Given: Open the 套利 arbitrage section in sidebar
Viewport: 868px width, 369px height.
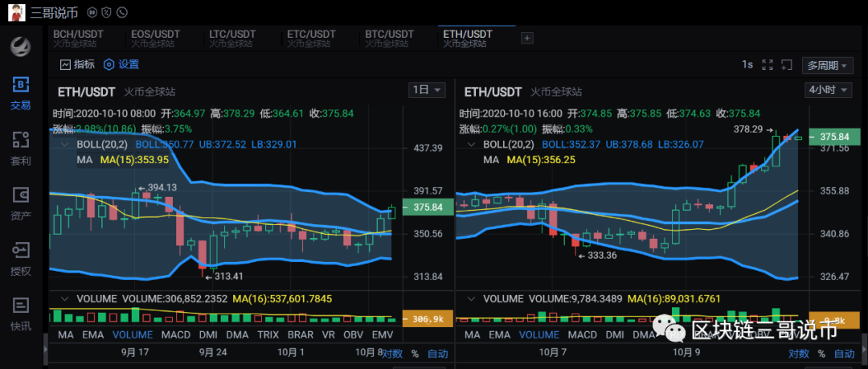Looking at the screenshot, I should pos(20,149).
